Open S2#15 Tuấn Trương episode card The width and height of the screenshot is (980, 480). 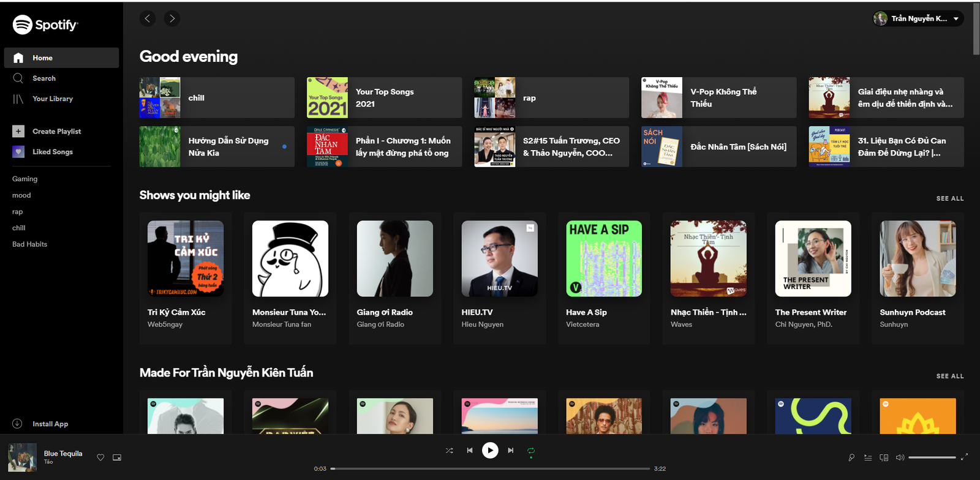[x=551, y=146]
